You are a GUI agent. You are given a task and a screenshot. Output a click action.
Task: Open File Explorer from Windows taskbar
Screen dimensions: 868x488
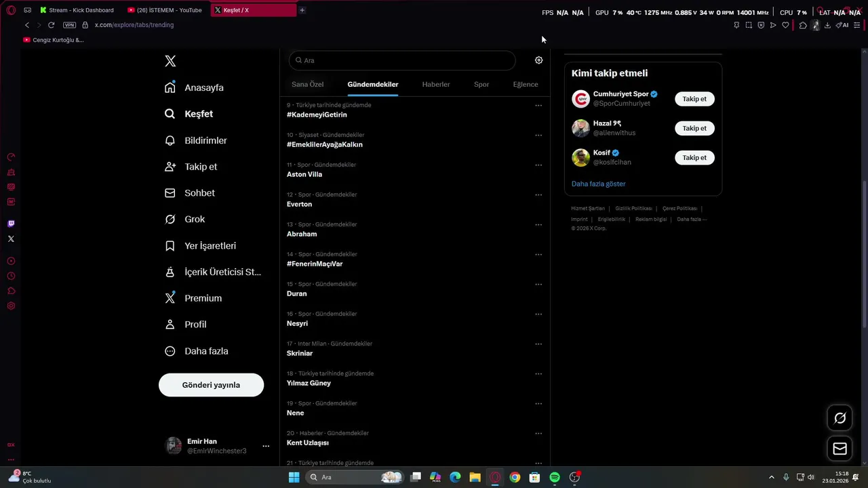coord(475,477)
